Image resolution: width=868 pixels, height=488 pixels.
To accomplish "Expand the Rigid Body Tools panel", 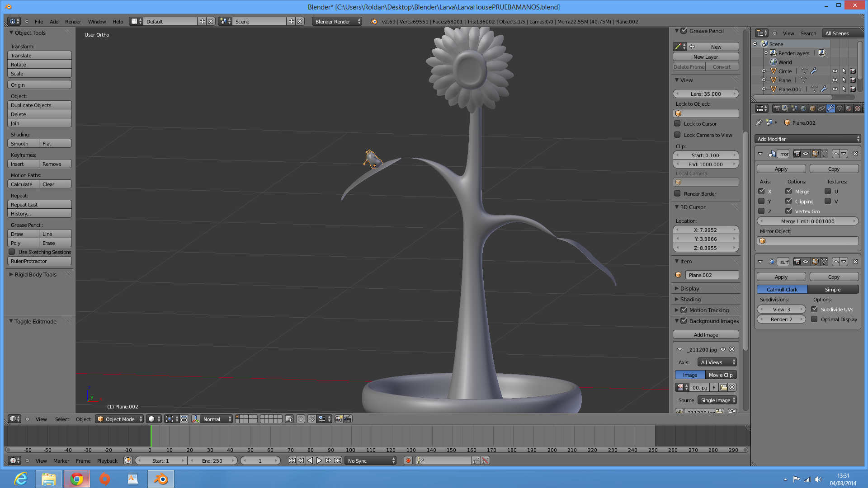I will [x=35, y=275].
